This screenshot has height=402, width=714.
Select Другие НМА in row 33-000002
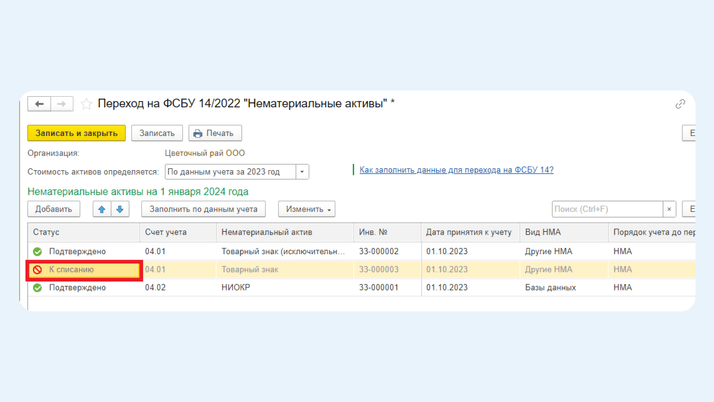click(564, 251)
